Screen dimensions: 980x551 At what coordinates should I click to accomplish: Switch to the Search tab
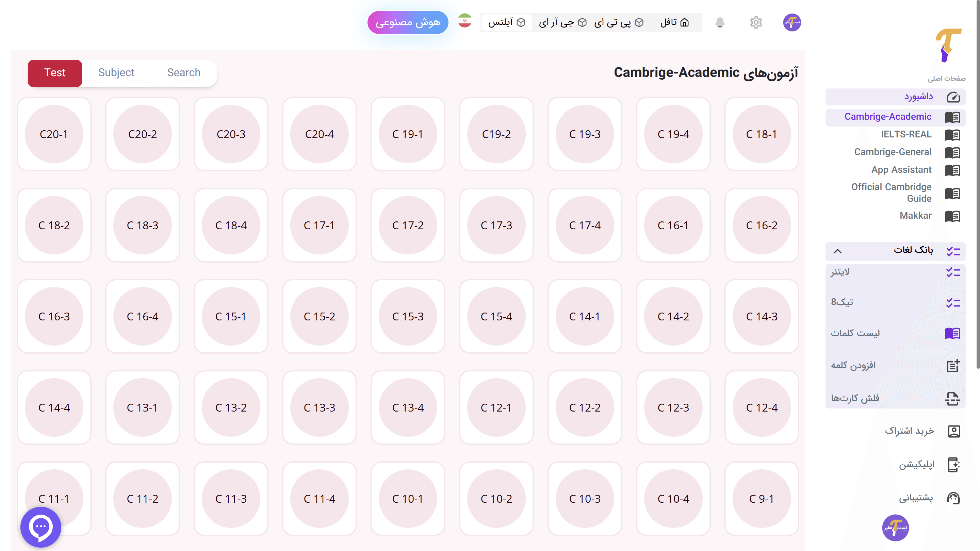click(184, 73)
